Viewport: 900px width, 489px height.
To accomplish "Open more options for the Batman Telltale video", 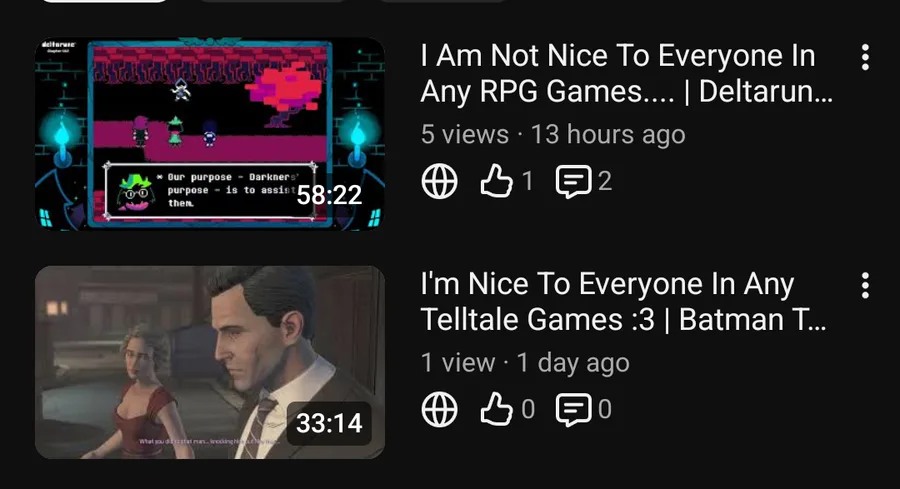I will point(865,286).
